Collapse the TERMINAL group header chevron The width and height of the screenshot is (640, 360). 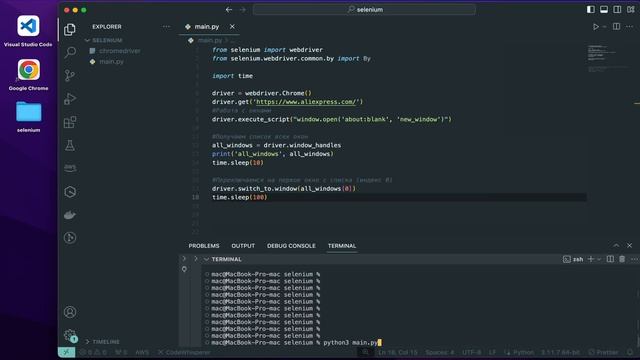pyautogui.click(x=207, y=259)
